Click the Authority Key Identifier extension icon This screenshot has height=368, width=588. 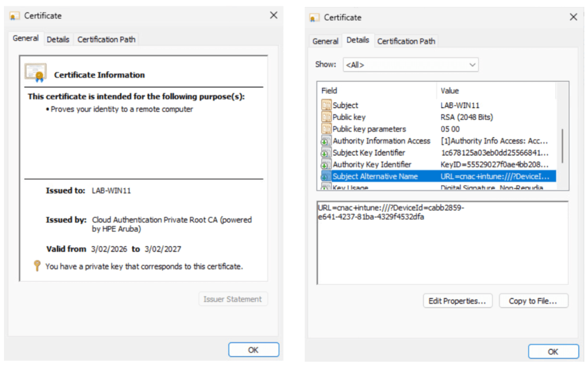326,165
